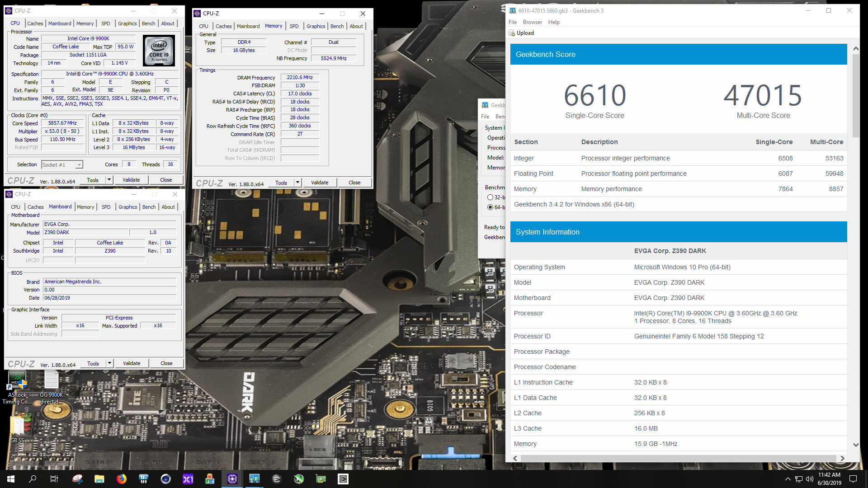Open File menu in Geekbench 3 results window
The width and height of the screenshot is (868, 488).
[x=513, y=22]
